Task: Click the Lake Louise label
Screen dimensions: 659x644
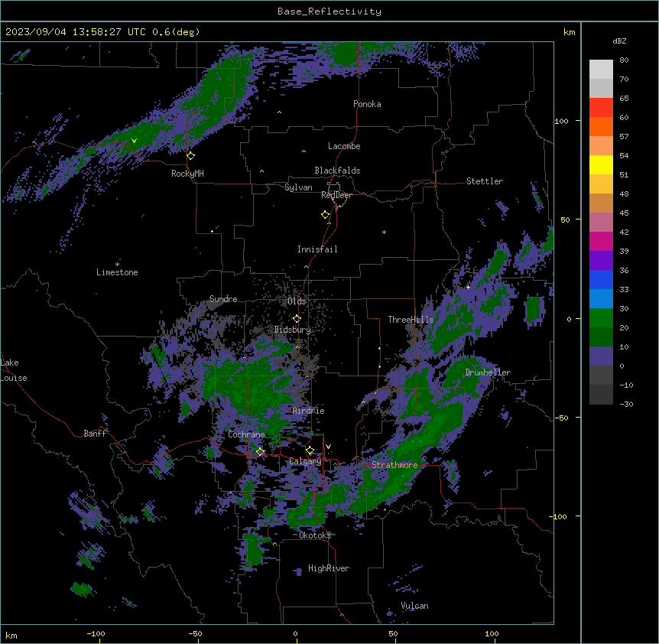Action: pyautogui.click(x=14, y=370)
